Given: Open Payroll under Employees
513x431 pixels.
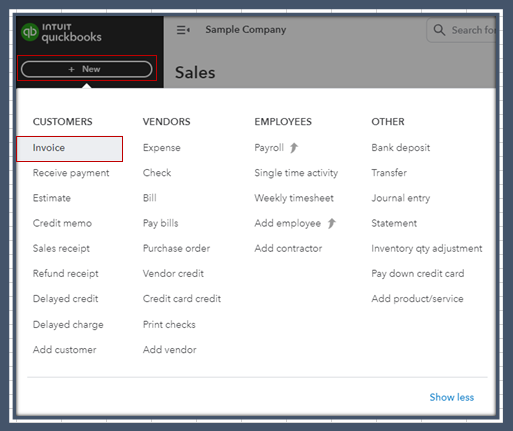Looking at the screenshot, I should coord(269,148).
